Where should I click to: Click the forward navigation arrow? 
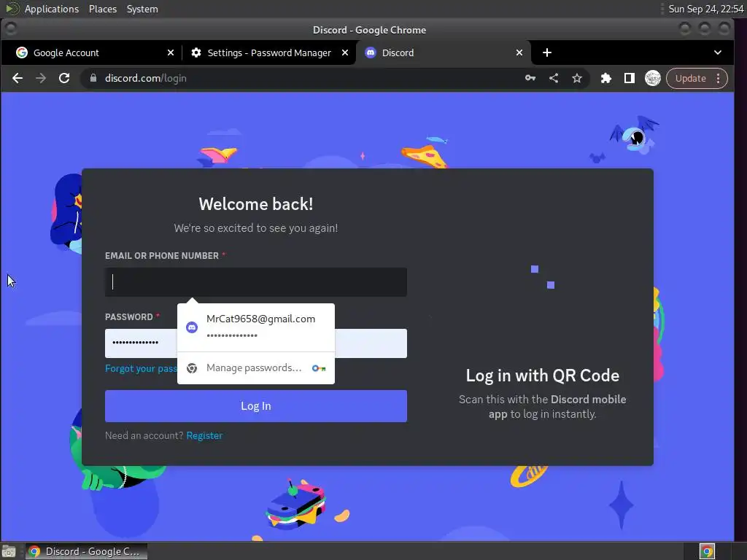(41, 78)
